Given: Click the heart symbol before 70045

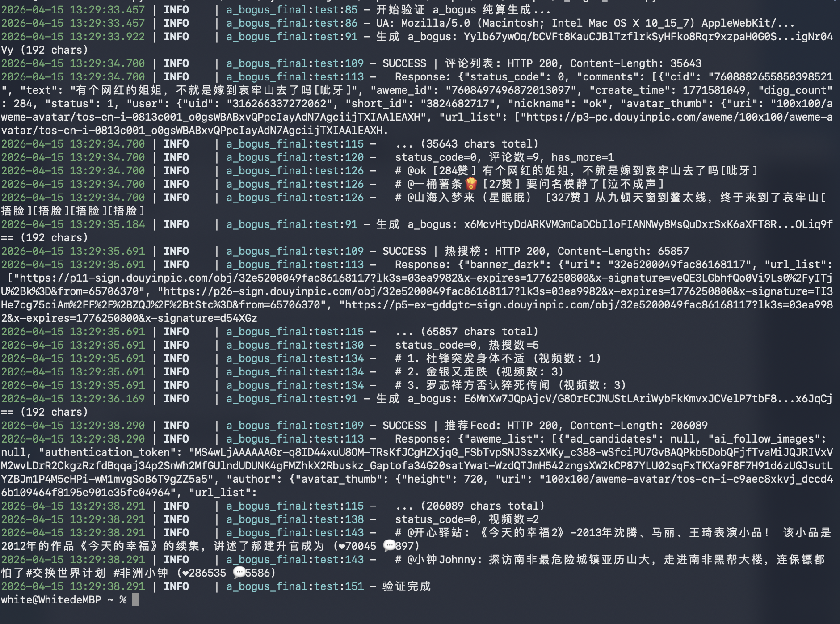Looking at the screenshot, I should [342, 546].
